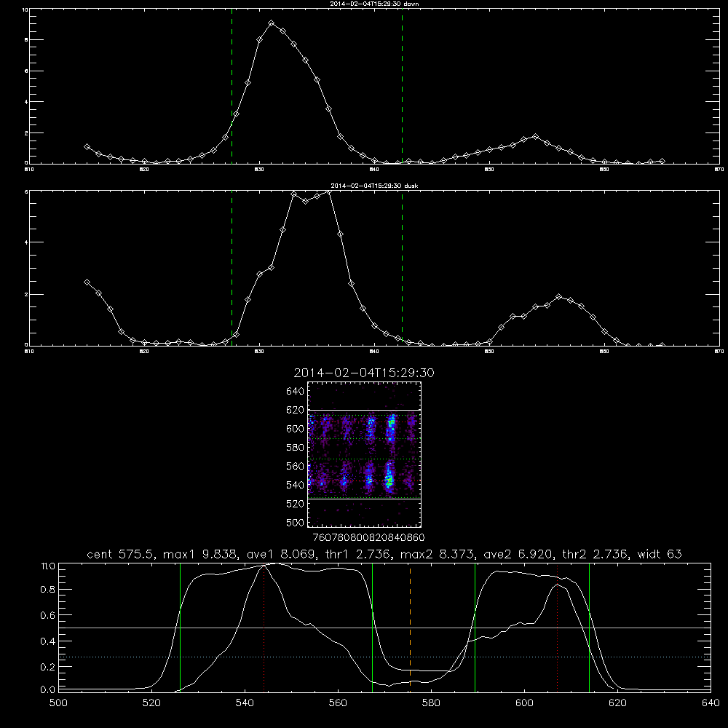Click bottom plot x-axis label '500'
728x728 pixels.
58,703
